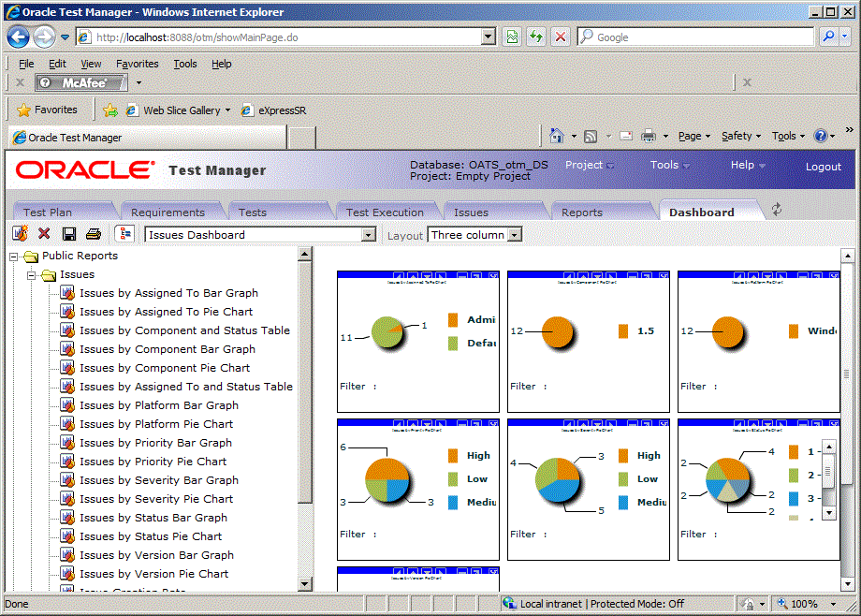The image size is (861, 616).
Task: Click the New Dashboard icon in the toolbar
Action: click(x=20, y=233)
